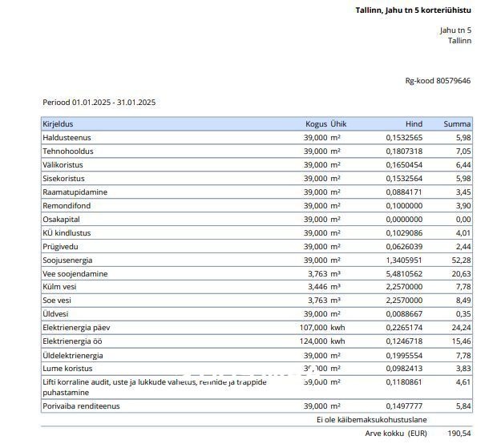The height and width of the screenshot is (448, 497).
Task: Click the Elektrienergia öö sum 15,46
Action: 461,341
